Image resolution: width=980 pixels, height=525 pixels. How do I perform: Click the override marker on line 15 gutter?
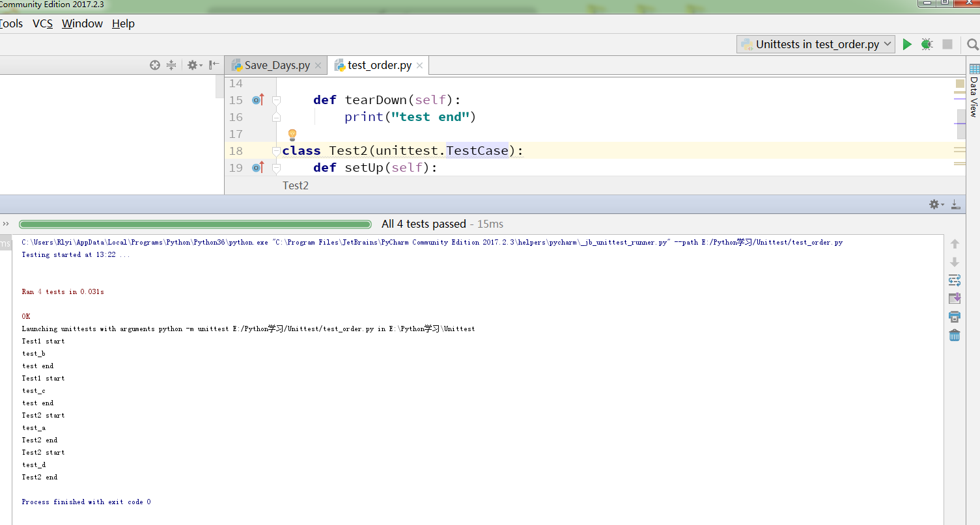pos(257,100)
